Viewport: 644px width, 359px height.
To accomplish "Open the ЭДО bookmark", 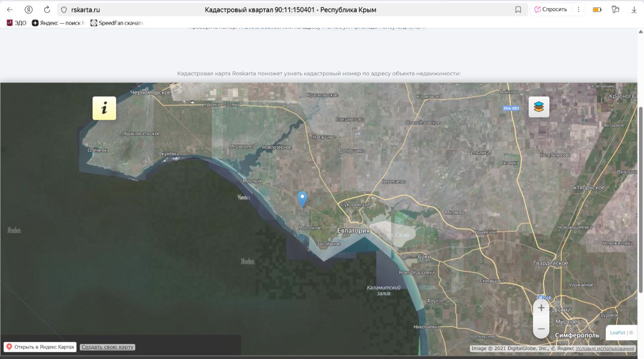I will pyautogui.click(x=16, y=23).
